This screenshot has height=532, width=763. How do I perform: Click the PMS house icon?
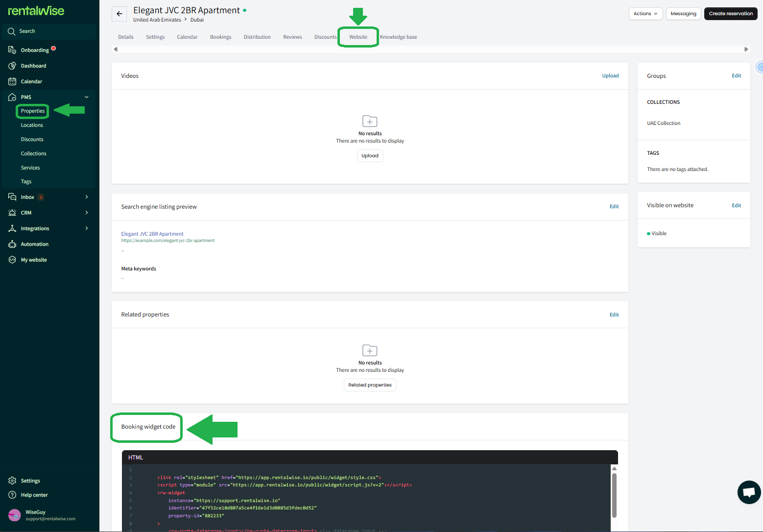(12, 97)
